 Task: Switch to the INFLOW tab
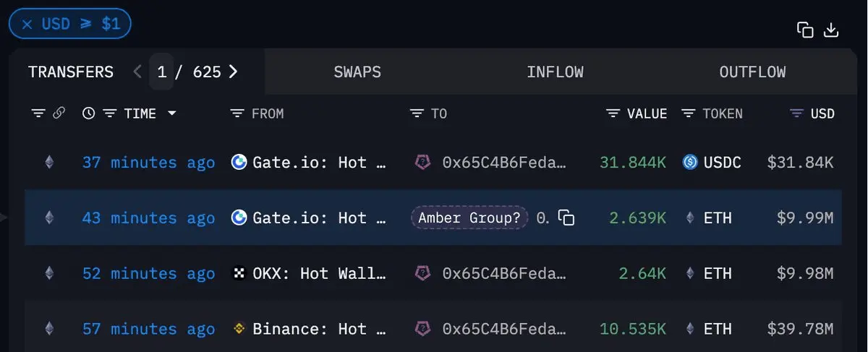(555, 72)
